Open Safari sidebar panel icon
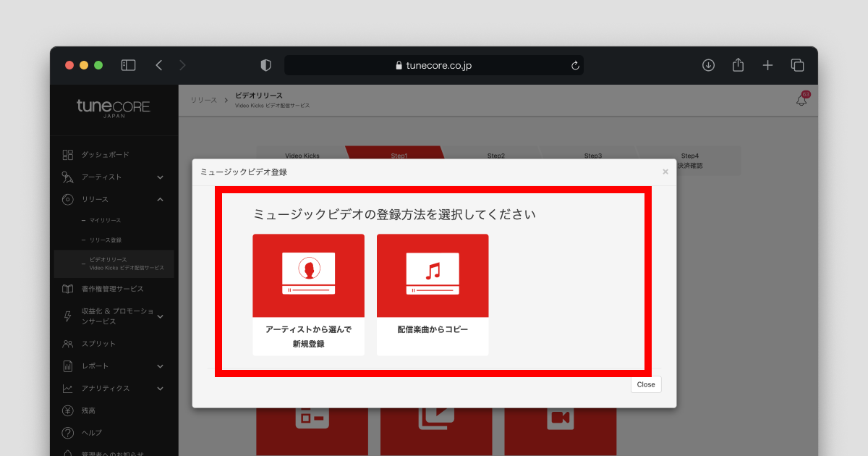 [128, 65]
